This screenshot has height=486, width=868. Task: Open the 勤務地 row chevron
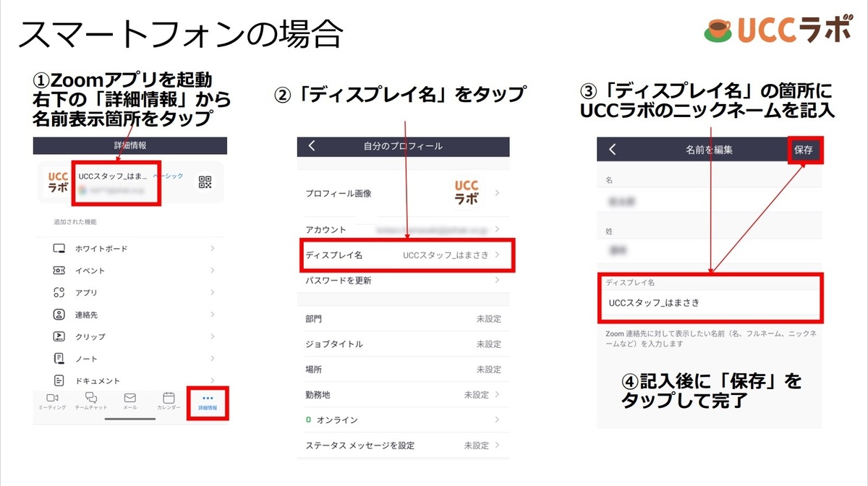pos(497,395)
